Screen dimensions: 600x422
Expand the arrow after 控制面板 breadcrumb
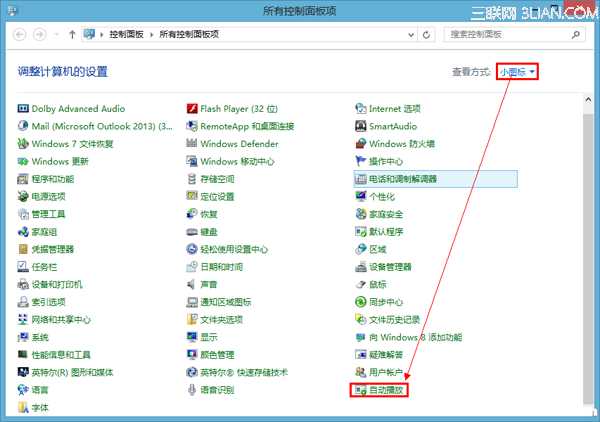(152, 35)
